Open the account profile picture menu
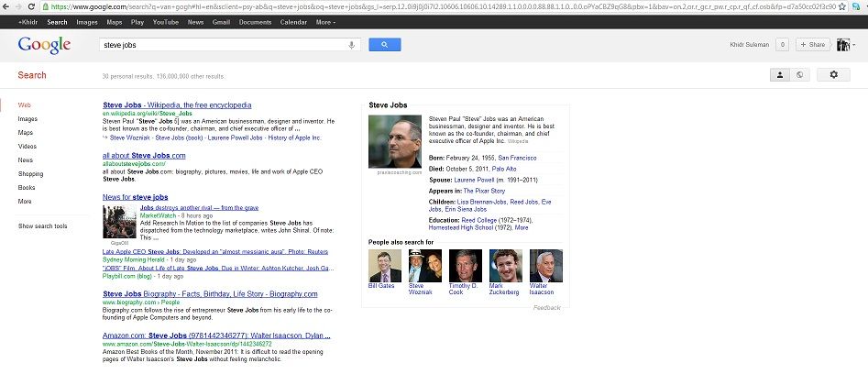 (845, 45)
